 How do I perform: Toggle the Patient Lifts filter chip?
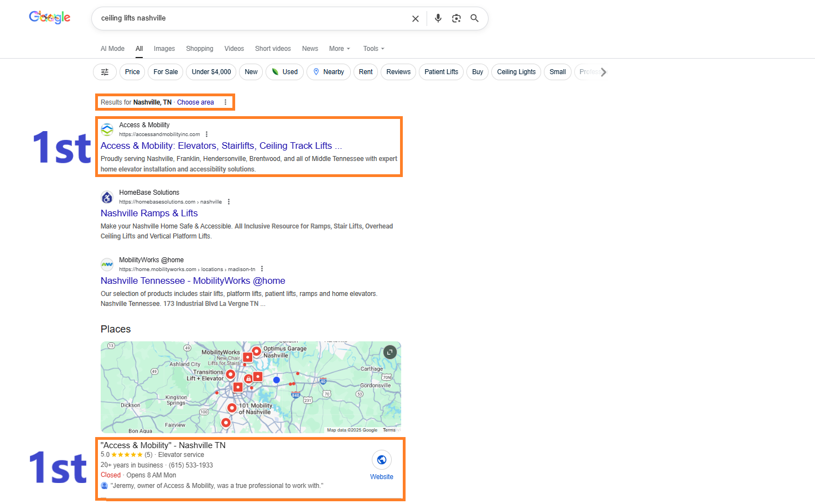point(442,72)
